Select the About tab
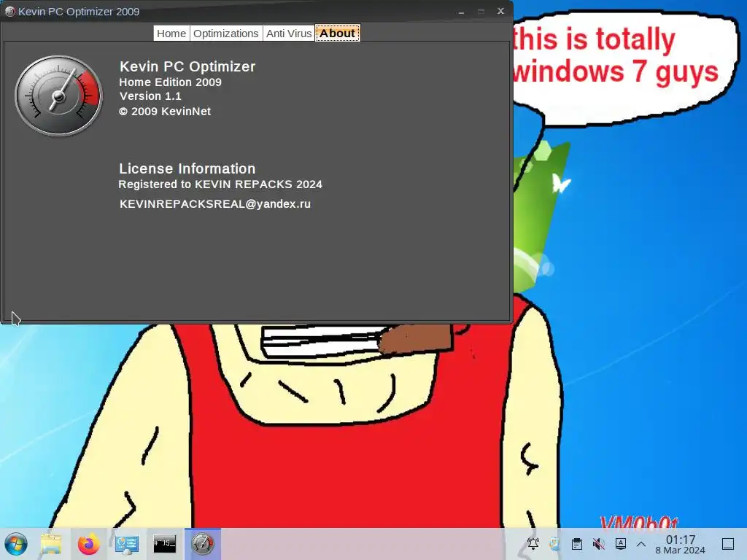This screenshot has width=747, height=560. coord(337,34)
